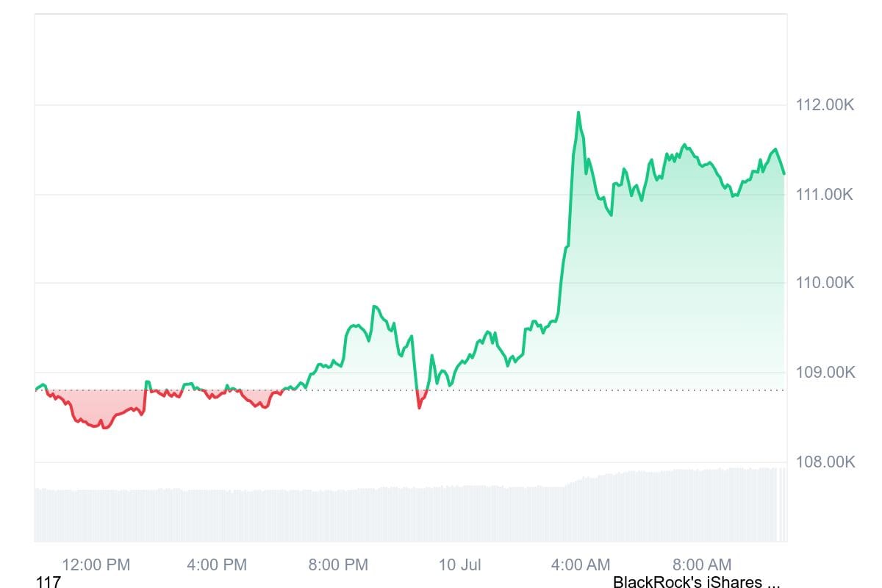
Task: Click the 112.00K price axis label
Action: tap(825, 105)
